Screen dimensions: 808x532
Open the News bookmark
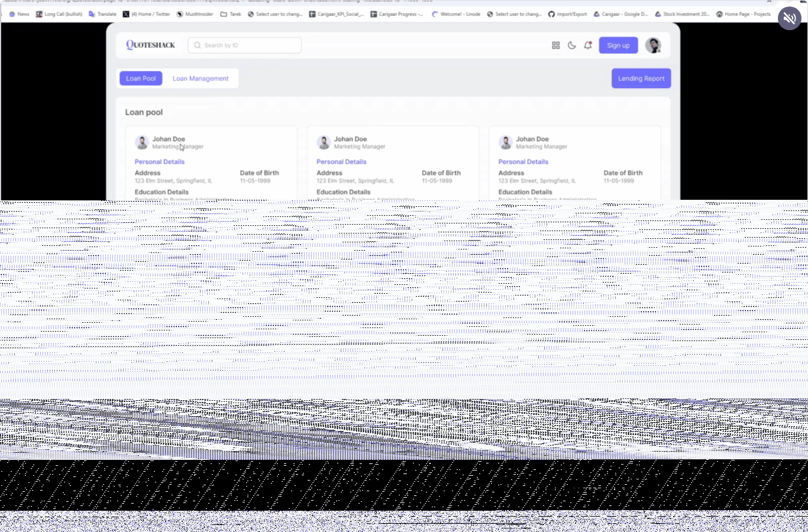point(19,14)
